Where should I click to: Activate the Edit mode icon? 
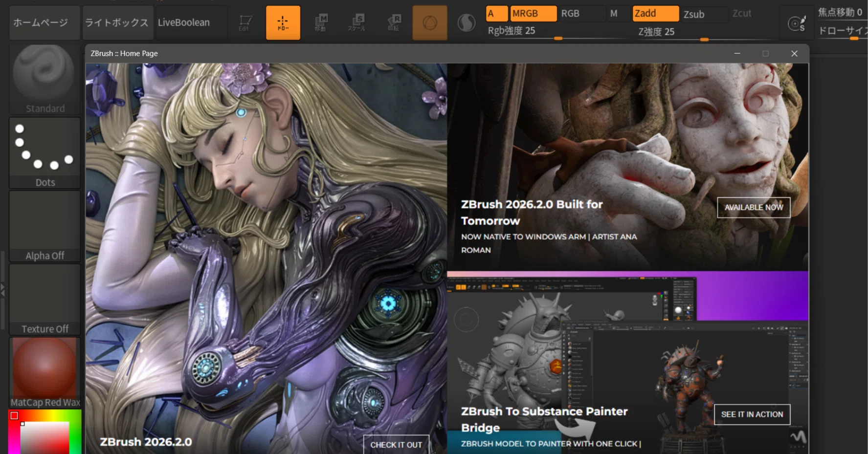click(245, 22)
